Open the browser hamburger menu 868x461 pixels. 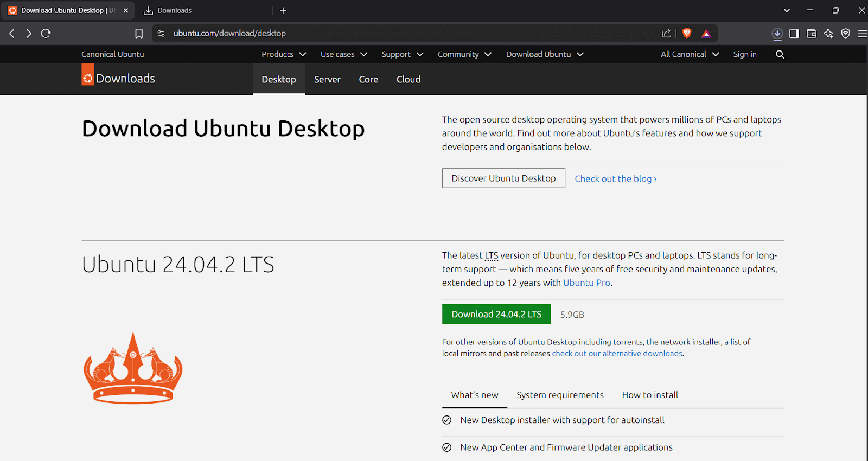click(862, 34)
